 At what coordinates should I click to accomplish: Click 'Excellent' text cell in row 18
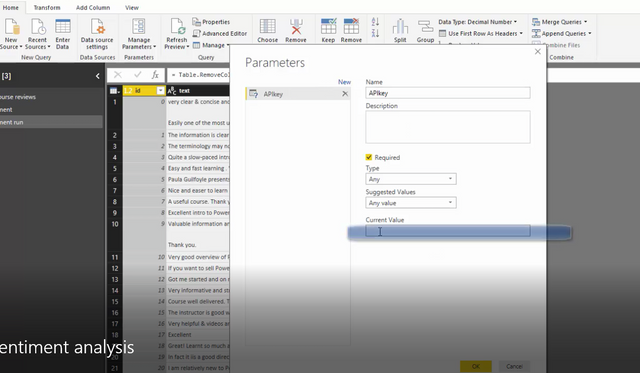click(198, 335)
